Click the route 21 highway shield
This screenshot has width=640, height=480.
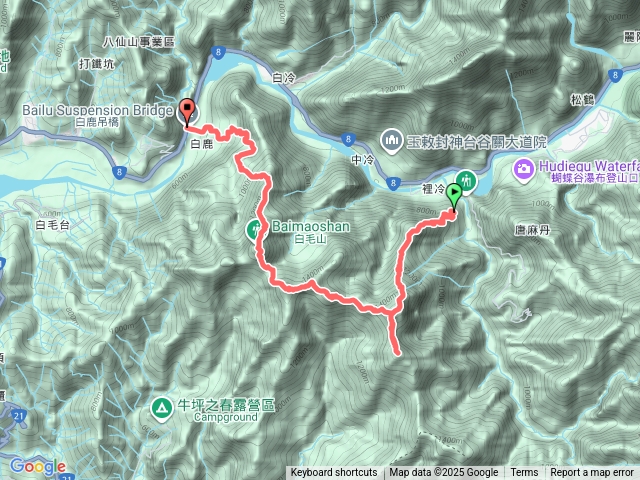[x=18, y=416]
